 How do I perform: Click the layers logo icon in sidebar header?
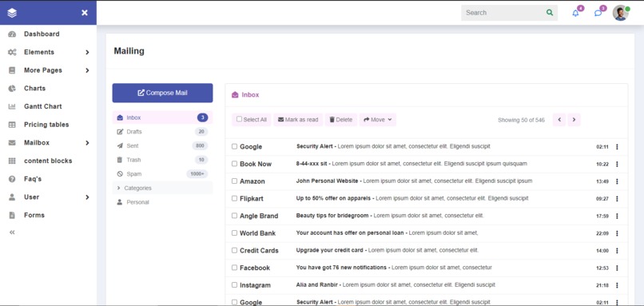[x=12, y=13]
